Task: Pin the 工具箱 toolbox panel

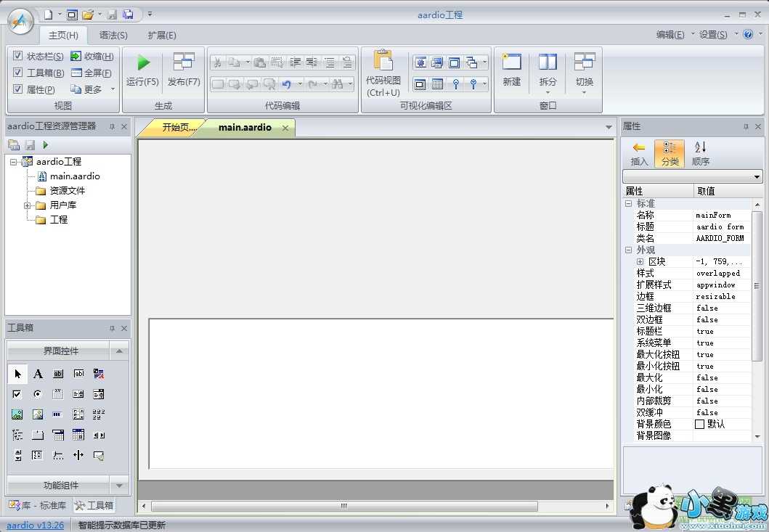Action: [x=112, y=329]
